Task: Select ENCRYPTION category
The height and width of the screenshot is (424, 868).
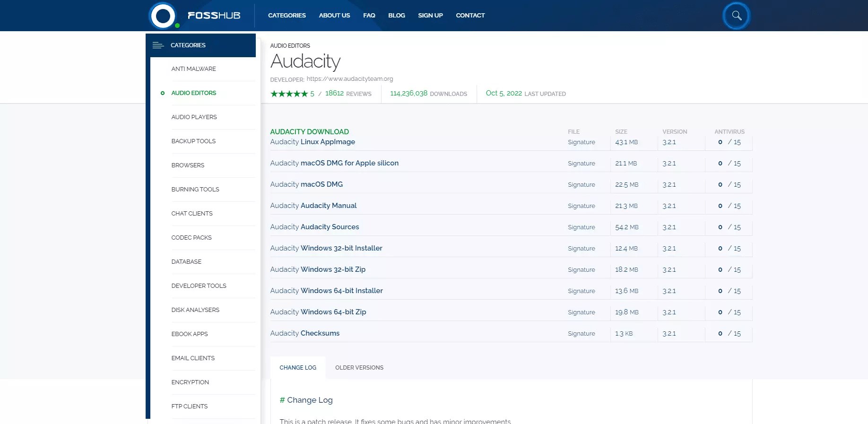Action: [x=190, y=382]
